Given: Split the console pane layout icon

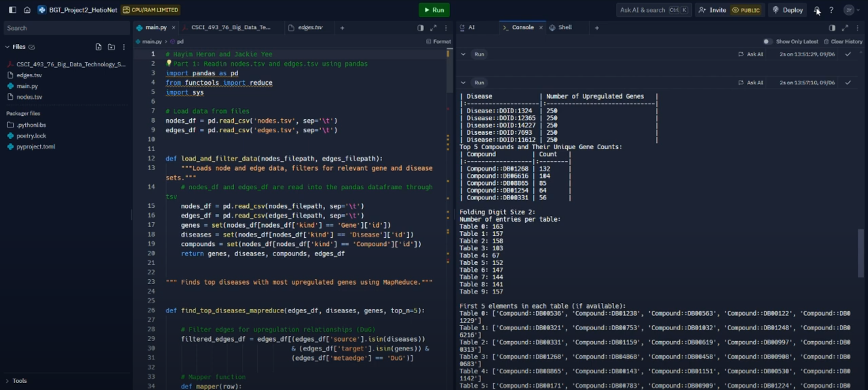Looking at the screenshot, I should tap(832, 28).
